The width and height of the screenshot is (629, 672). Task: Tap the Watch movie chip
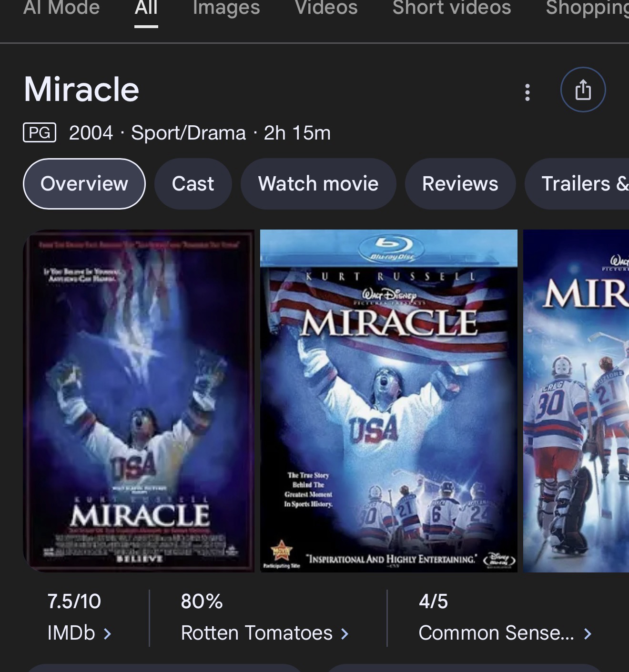[318, 184]
